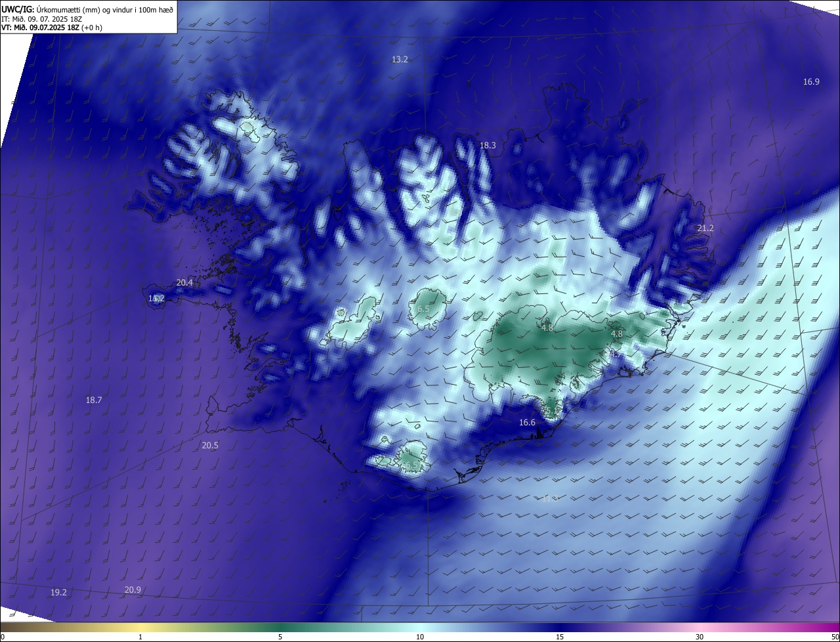
Task: Click the 20.9 value on the map
Action: 133,589
